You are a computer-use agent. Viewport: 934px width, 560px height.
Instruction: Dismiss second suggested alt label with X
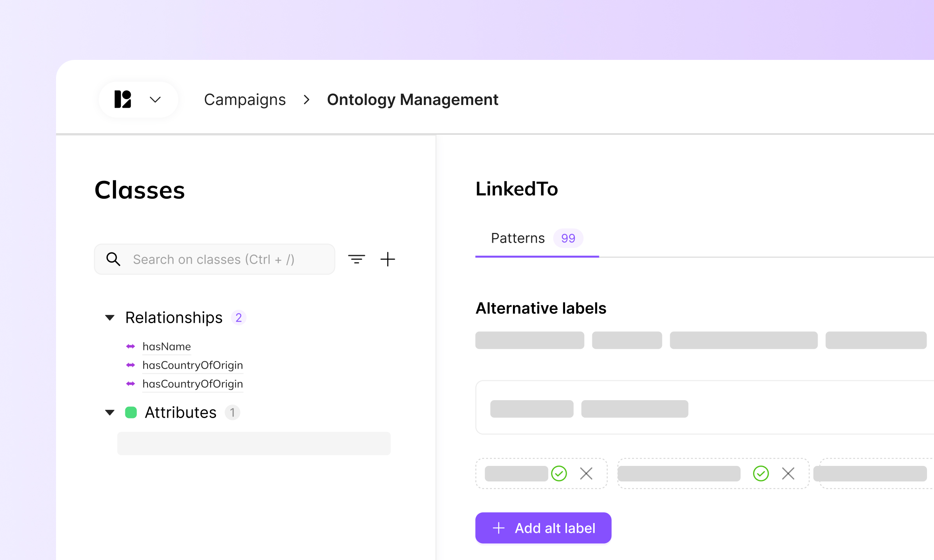788,473
